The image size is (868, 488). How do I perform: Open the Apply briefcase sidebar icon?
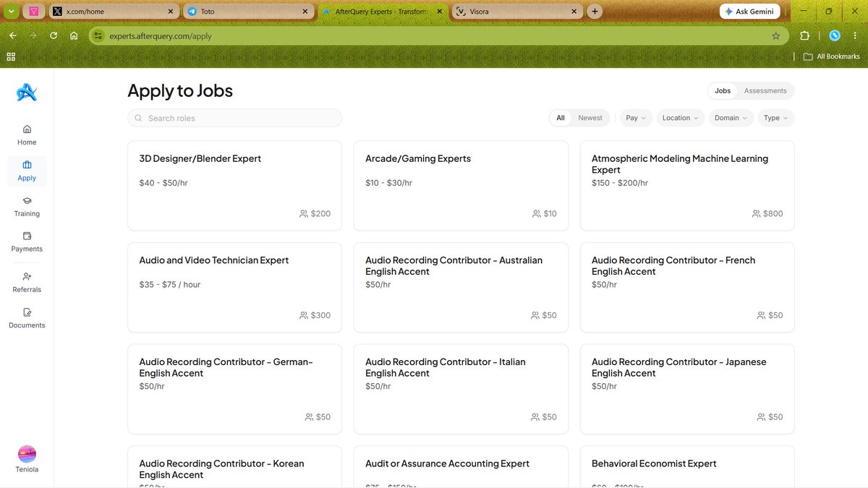pyautogui.click(x=27, y=165)
